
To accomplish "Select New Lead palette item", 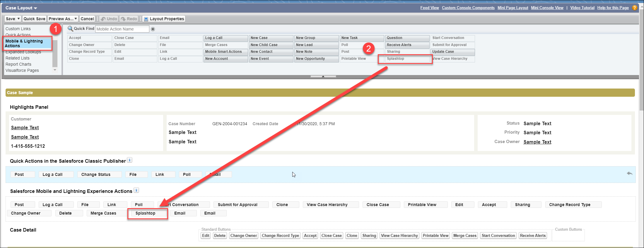I will point(317,45).
